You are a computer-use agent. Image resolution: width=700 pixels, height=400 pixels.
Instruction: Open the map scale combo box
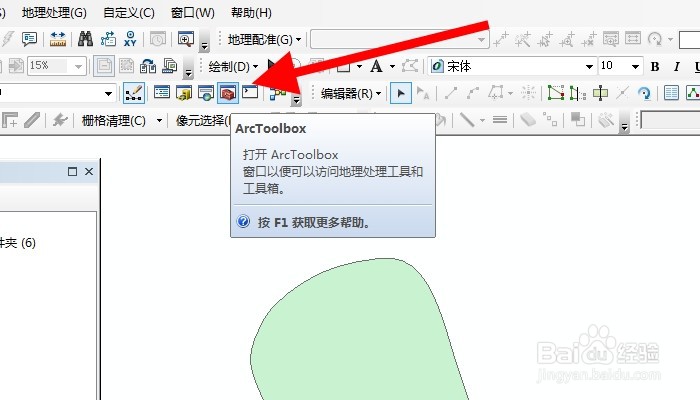tap(57, 93)
